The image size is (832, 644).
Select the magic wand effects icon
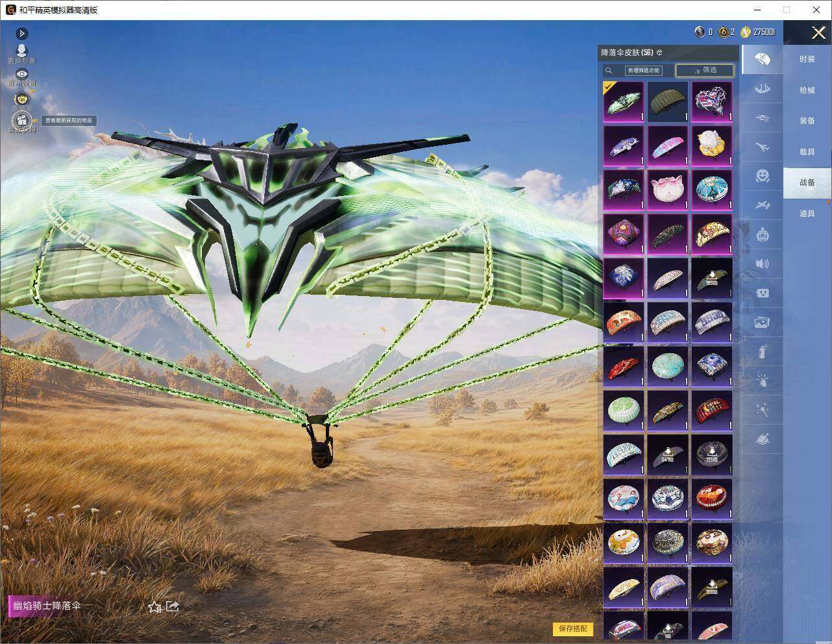pyautogui.click(x=763, y=410)
